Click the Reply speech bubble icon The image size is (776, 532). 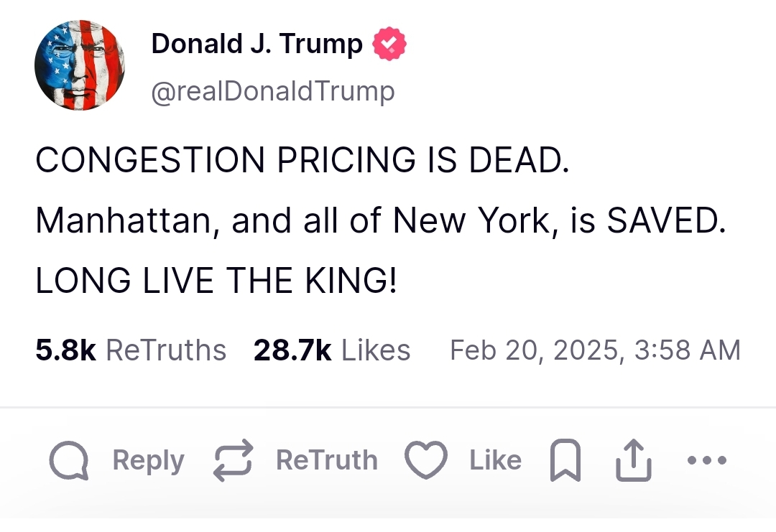tap(69, 460)
